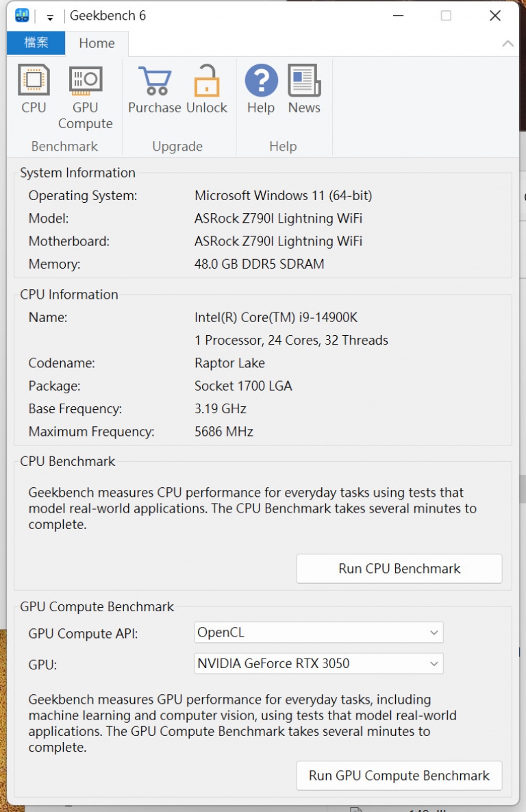Click the Upgrade ribbon group label

177,147
